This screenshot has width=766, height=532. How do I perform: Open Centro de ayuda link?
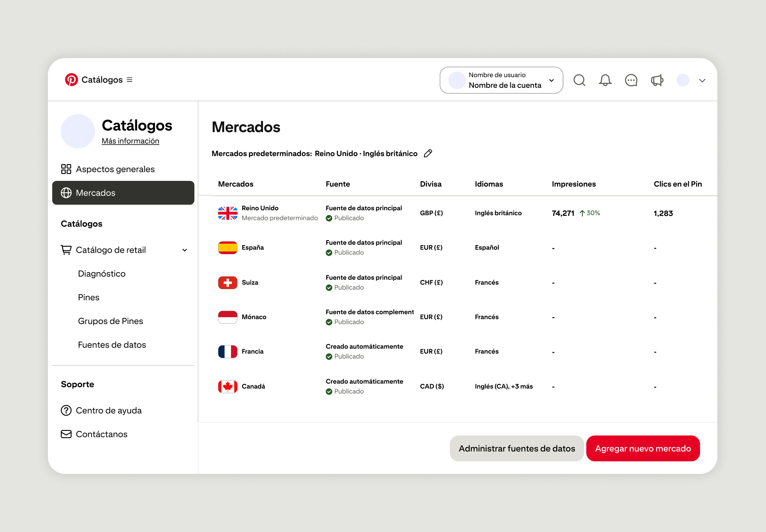[x=109, y=410]
